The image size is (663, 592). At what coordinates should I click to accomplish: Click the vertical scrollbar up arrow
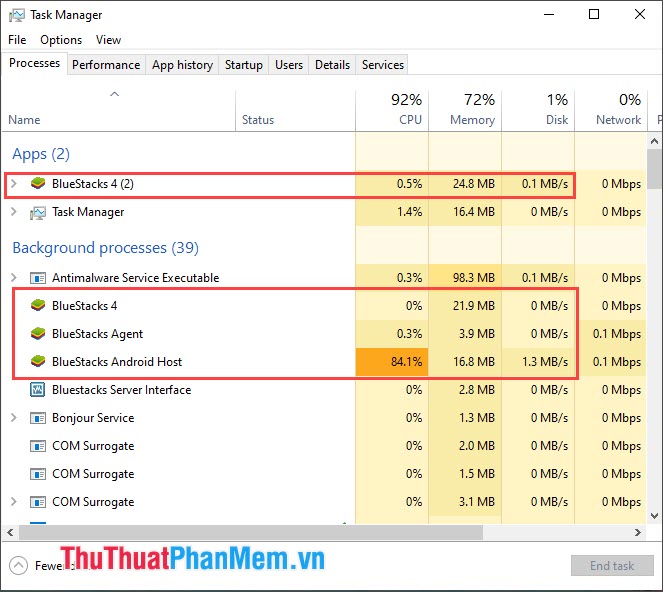coord(655,142)
